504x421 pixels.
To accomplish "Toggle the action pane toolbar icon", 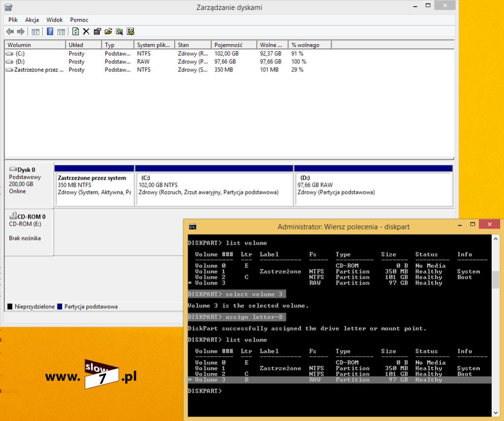I will click(61, 32).
